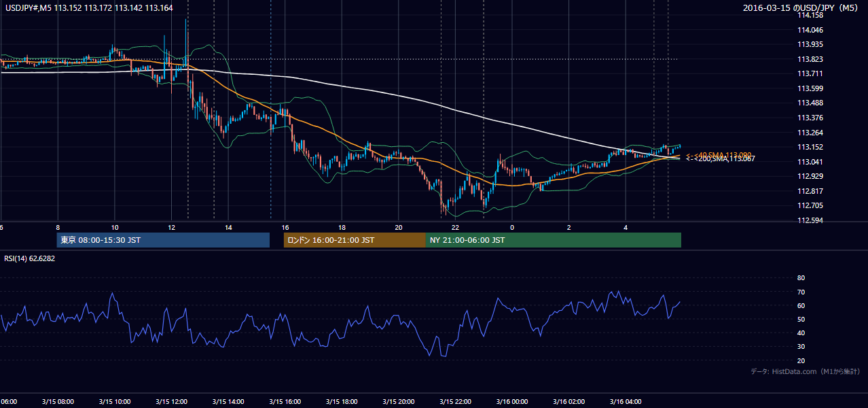Click the 3/15 08:00 time label
Image resolution: width=868 pixels, height=408 pixels.
(58, 401)
